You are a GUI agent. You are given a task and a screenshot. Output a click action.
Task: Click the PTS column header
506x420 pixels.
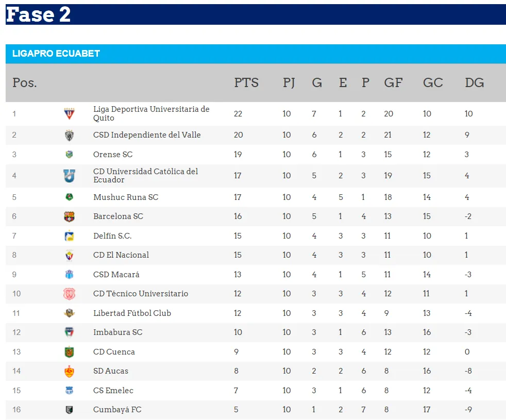pos(246,83)
